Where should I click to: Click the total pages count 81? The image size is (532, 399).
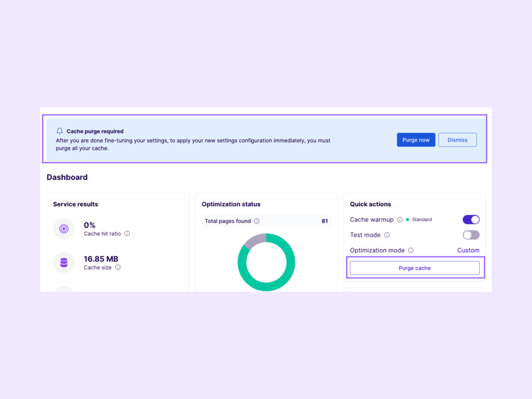[x=325, y=221]
